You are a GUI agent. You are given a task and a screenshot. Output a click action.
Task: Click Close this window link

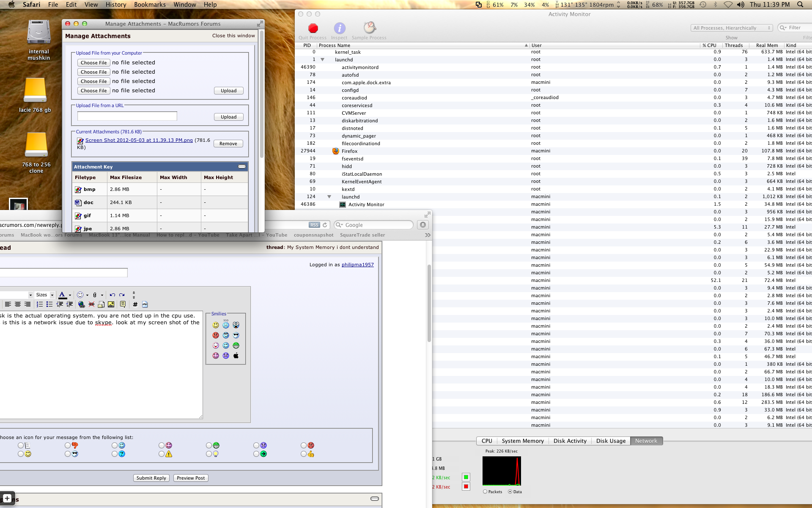pos(233,36)
